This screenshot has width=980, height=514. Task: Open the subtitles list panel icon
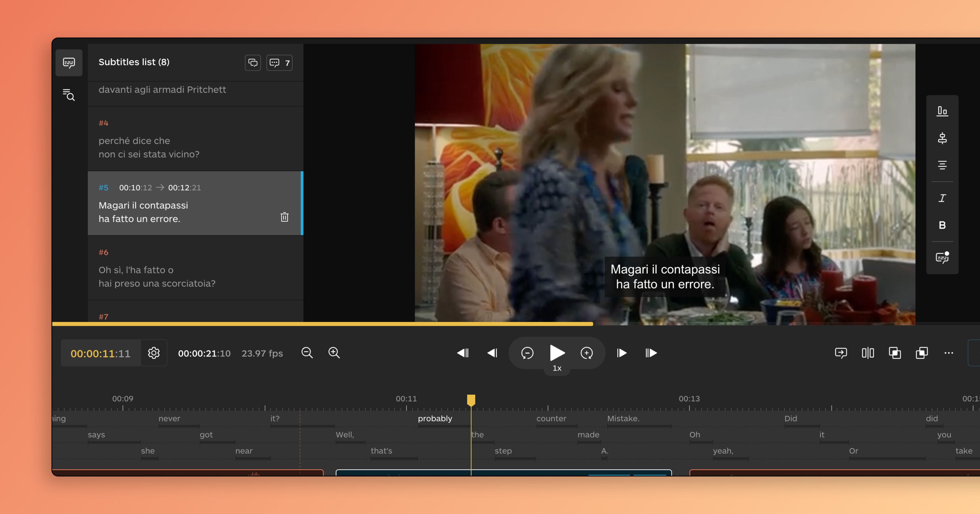(x=69, y=63)
